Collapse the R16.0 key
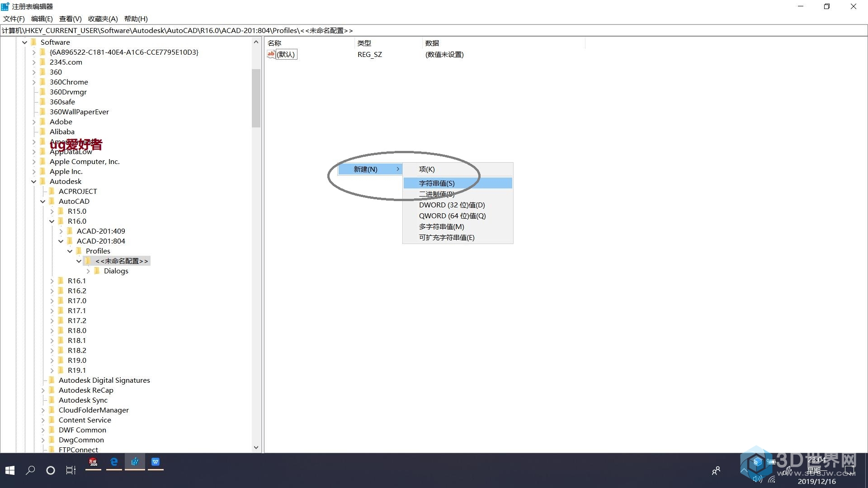Screen dimensions: 868x488 pyautogui.click(x=52, y=221)
